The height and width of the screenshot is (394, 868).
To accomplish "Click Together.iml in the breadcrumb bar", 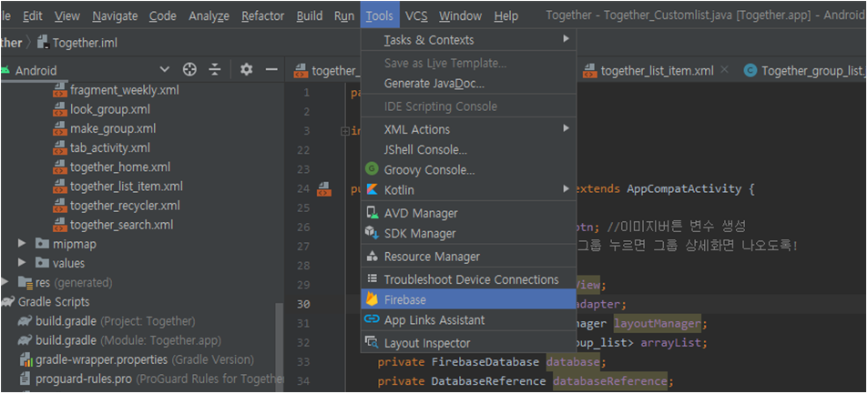I will [86, 43].
